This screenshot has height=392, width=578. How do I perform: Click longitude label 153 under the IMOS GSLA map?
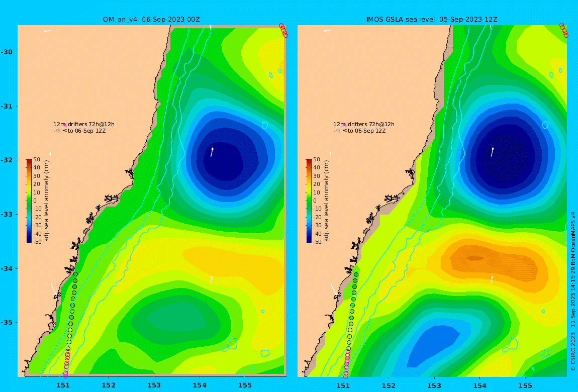click(434, 385)
